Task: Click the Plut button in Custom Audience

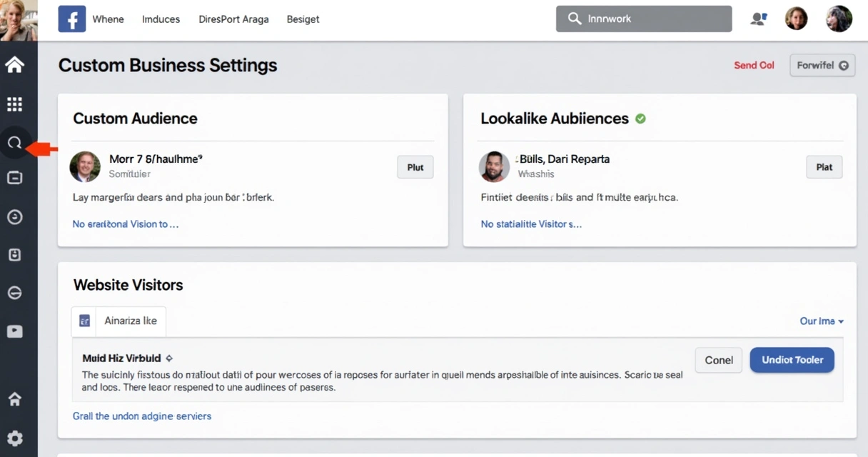Action: coord(415,167)
